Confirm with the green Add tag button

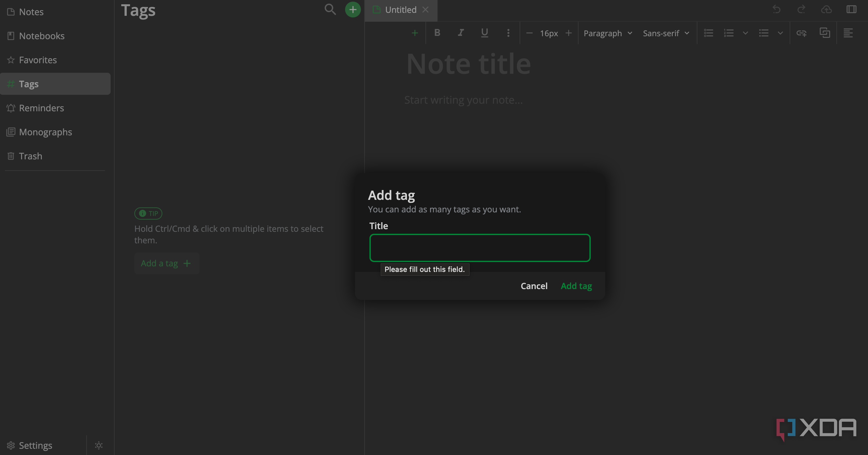point(576,286)
